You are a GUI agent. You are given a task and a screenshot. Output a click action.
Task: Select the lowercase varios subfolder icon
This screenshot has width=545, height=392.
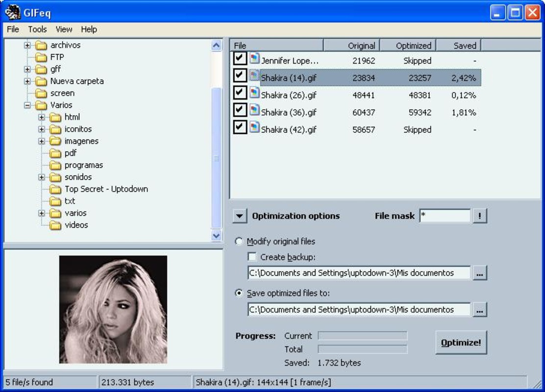point(55,213)
